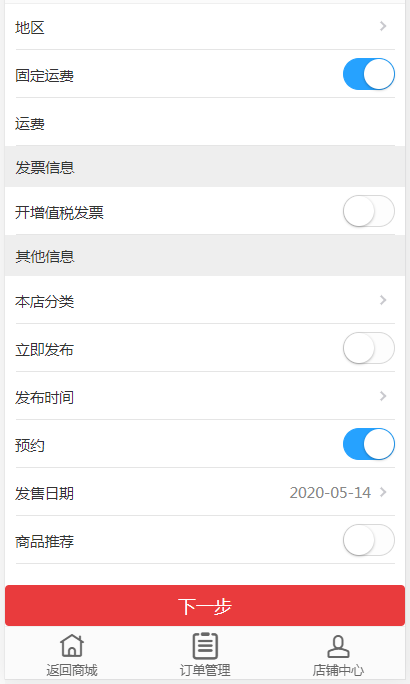Tap the house icon for 返回商城
The image size is (410, 684).
coord(72,646)
